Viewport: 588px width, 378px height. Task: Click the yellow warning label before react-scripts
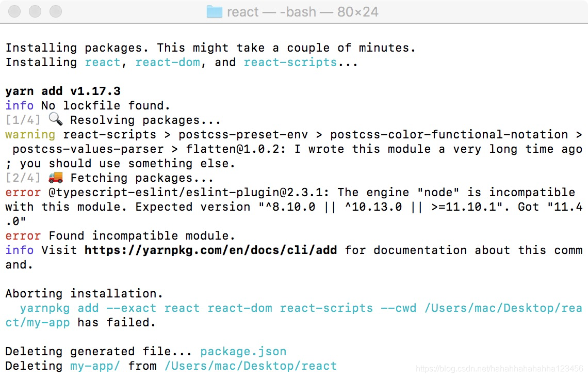pyautogui.click(x=30, y=134)
